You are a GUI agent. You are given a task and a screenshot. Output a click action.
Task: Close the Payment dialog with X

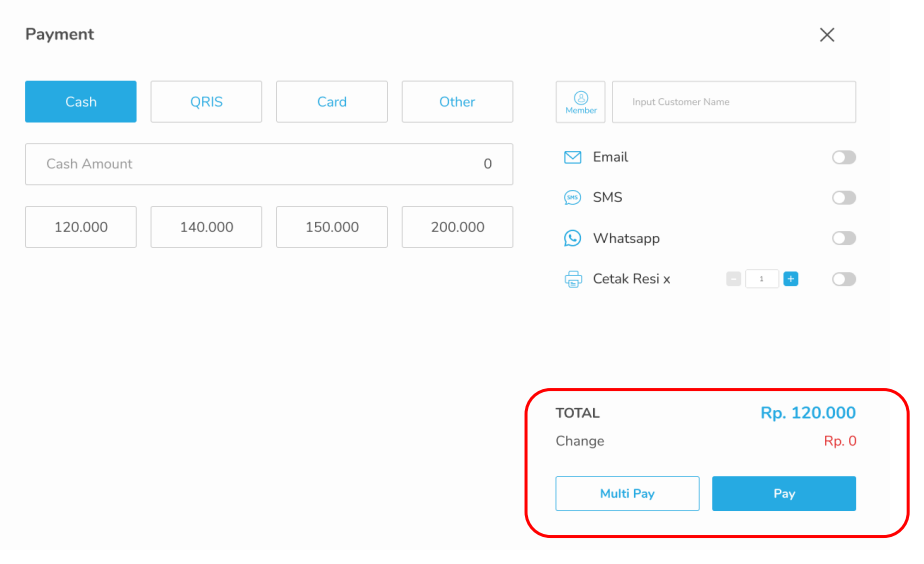[x=827, y=35]
